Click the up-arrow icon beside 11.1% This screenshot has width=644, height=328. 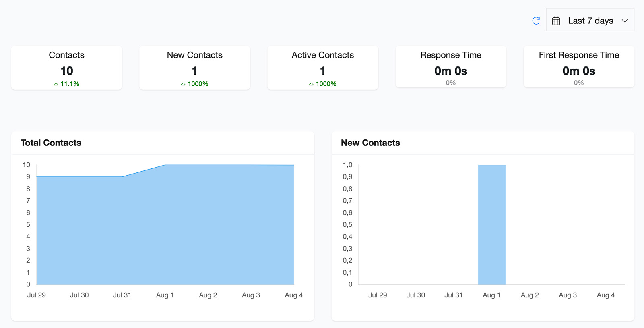[x=56, y=84]
